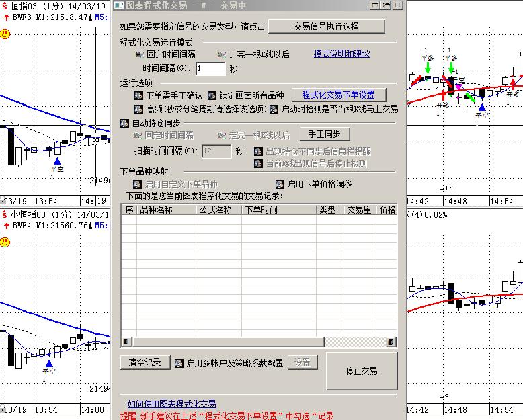Click the dialog icon left of 图表程式化交易 title
The width and height of the screenshot is (523, 420).
[119, 5]
